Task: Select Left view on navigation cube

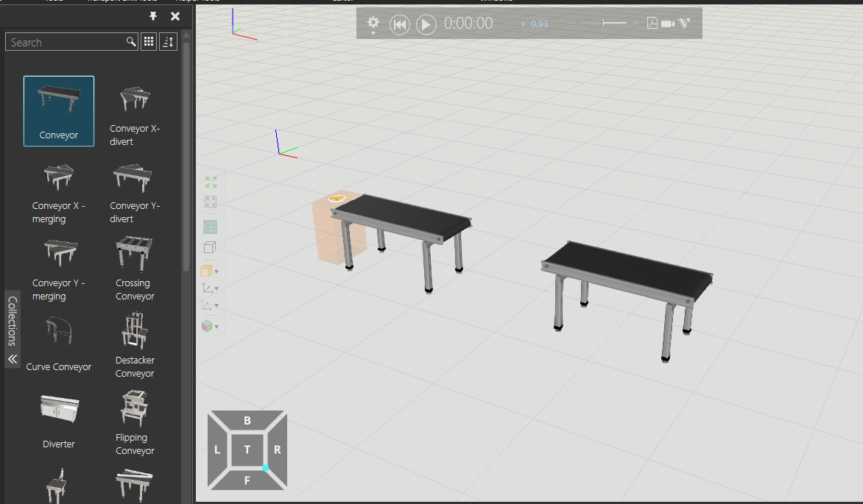Action: click(x=217, y=450)
